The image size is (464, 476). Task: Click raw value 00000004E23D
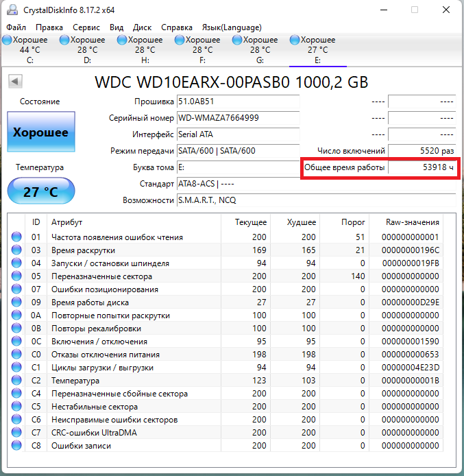[411, 368]
